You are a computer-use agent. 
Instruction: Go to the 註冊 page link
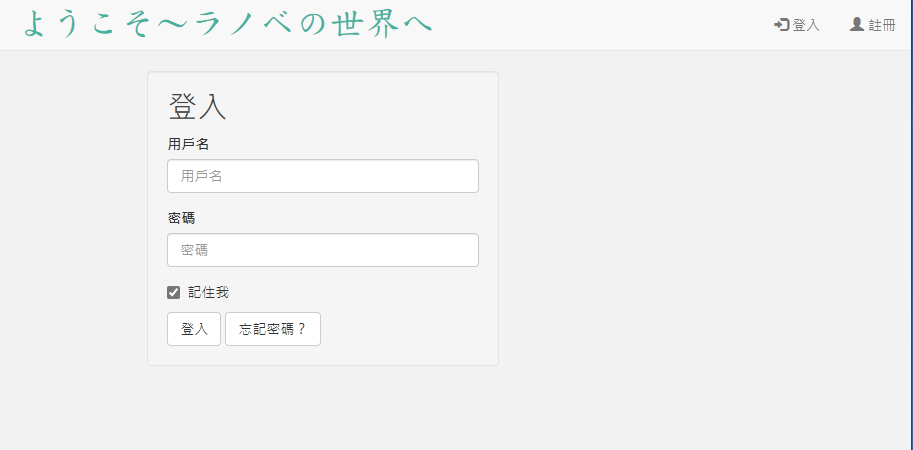pyautogui.click(x=882, y=25)
